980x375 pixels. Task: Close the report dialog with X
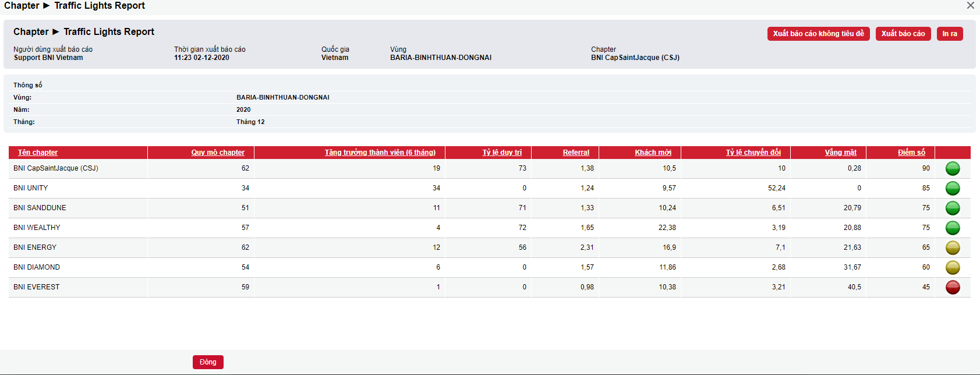click(970, 5)
